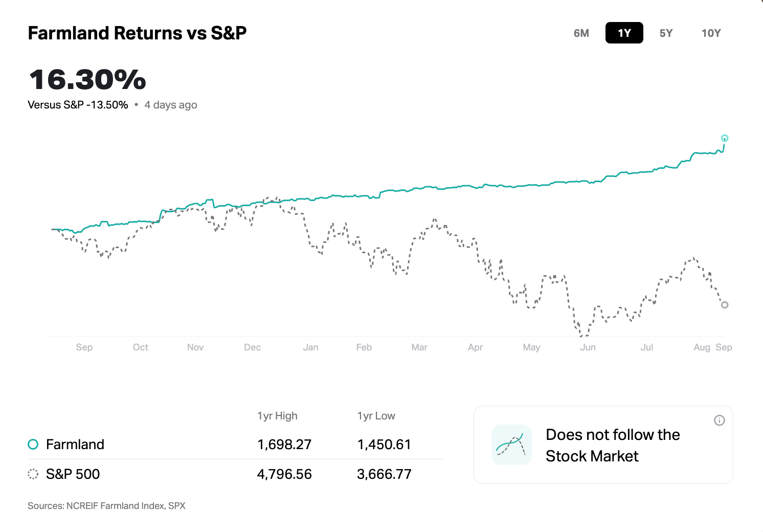The image size is (763, 532).
Task: Click the S&P 500 row label
Action: click(73, 474)
